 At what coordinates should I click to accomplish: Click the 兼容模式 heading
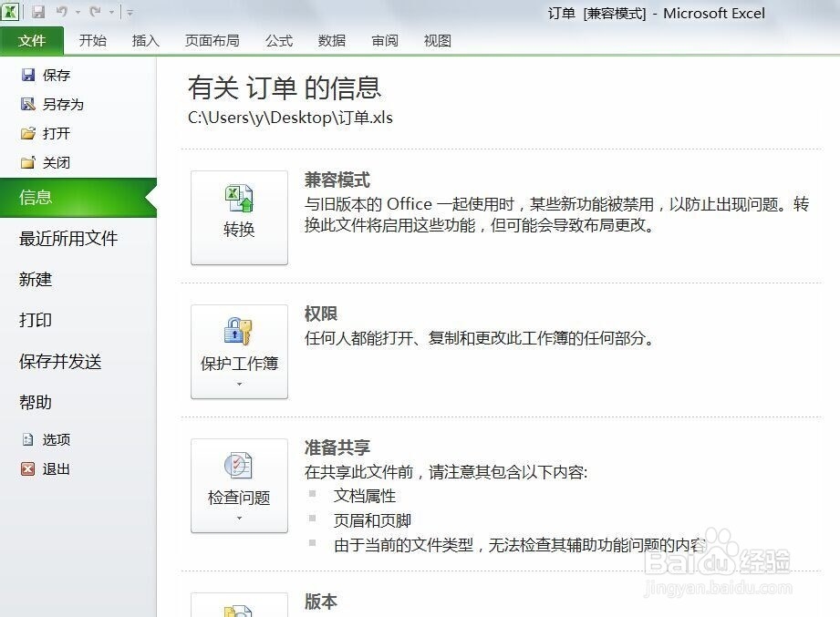tap(337, 180)
